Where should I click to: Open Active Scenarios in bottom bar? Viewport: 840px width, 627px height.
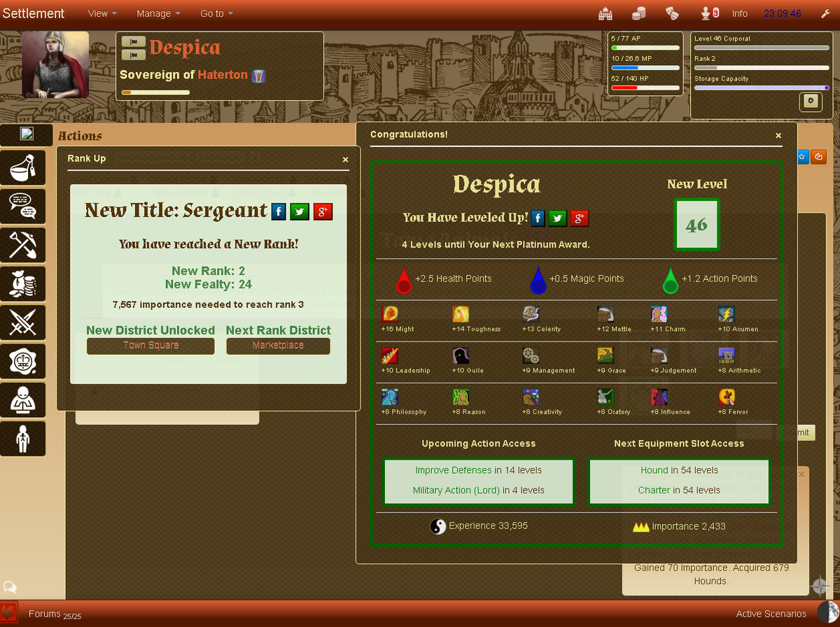click(x=771, y=614)
